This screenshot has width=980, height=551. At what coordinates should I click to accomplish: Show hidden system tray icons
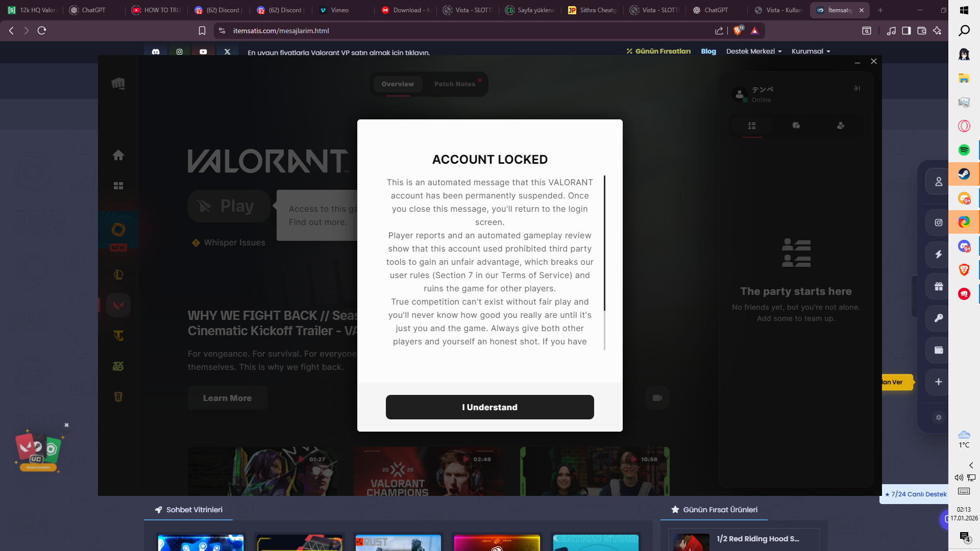tap(971, 465)
